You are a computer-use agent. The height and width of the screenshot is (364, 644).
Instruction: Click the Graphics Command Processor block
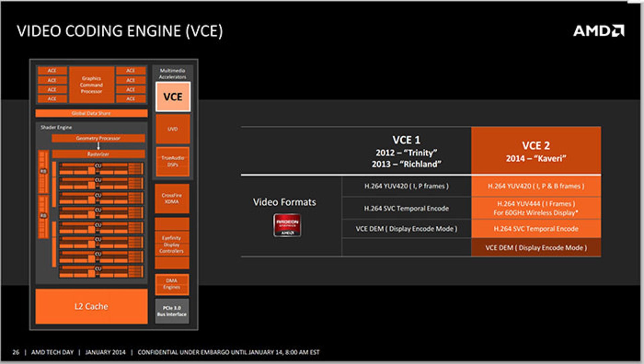[91, 85]
